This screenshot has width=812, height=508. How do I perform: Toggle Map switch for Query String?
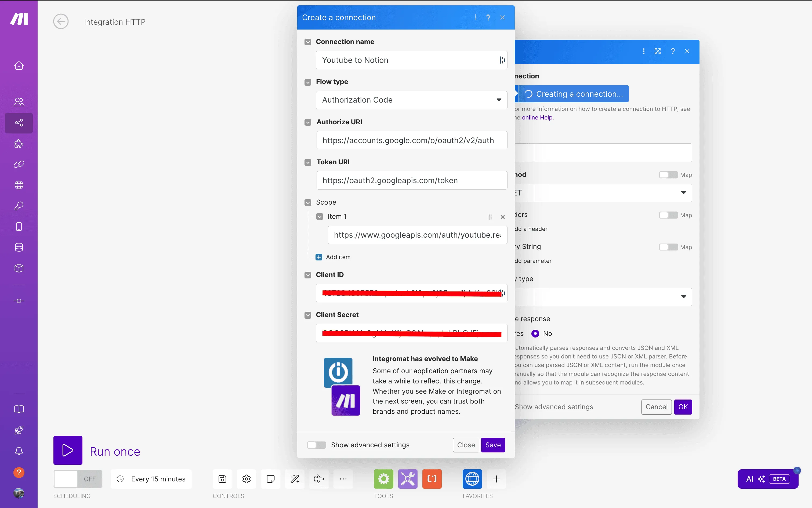point(668,247)
